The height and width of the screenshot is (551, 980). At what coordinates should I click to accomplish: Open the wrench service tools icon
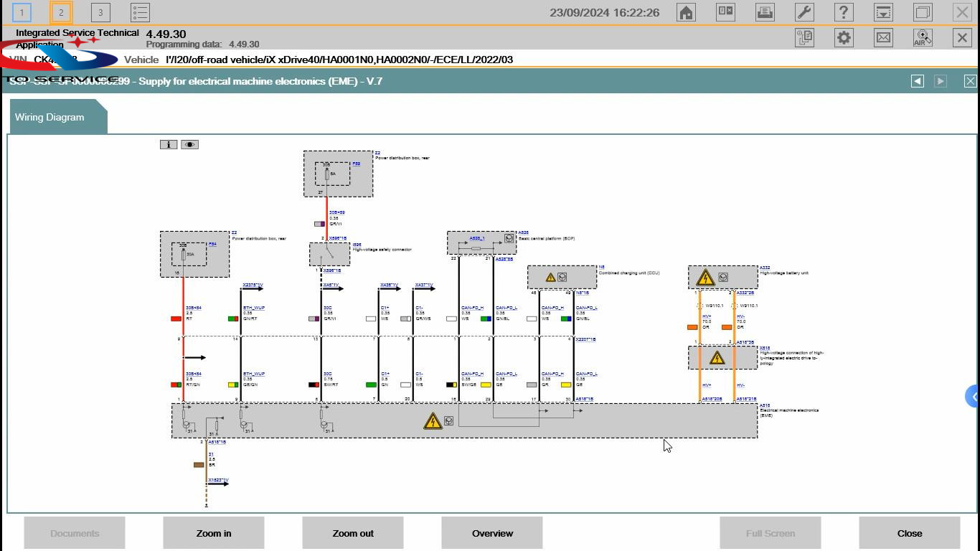tap(804, 12)
